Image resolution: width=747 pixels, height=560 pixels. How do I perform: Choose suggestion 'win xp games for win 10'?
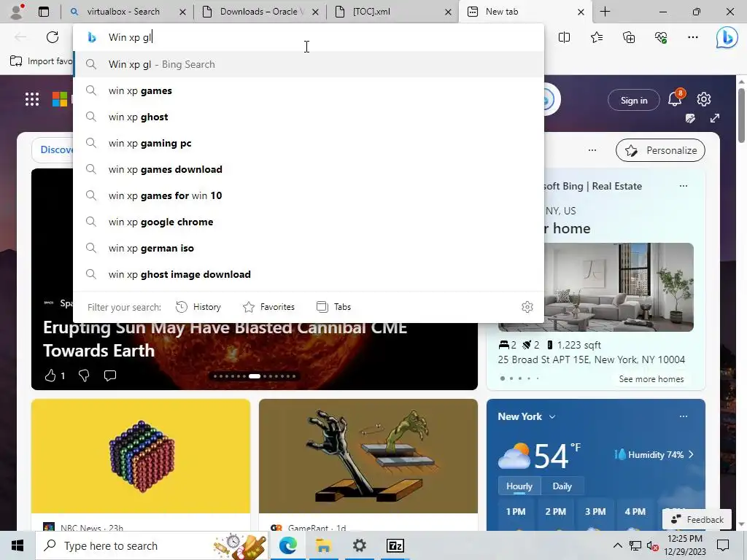coord(309,195)
